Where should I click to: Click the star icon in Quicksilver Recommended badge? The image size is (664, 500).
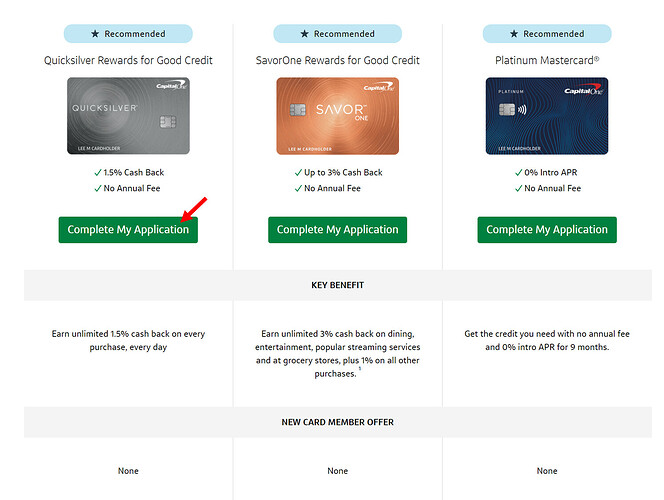coord(95,34)
